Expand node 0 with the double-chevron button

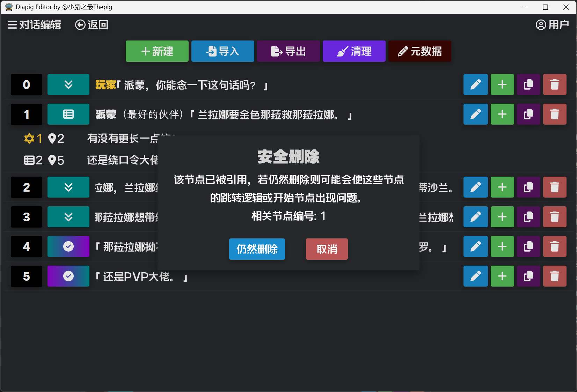[68, 84]
